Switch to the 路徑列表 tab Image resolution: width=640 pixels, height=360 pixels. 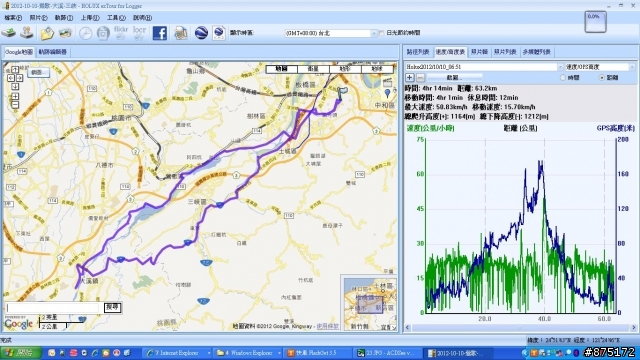[418, 52]
